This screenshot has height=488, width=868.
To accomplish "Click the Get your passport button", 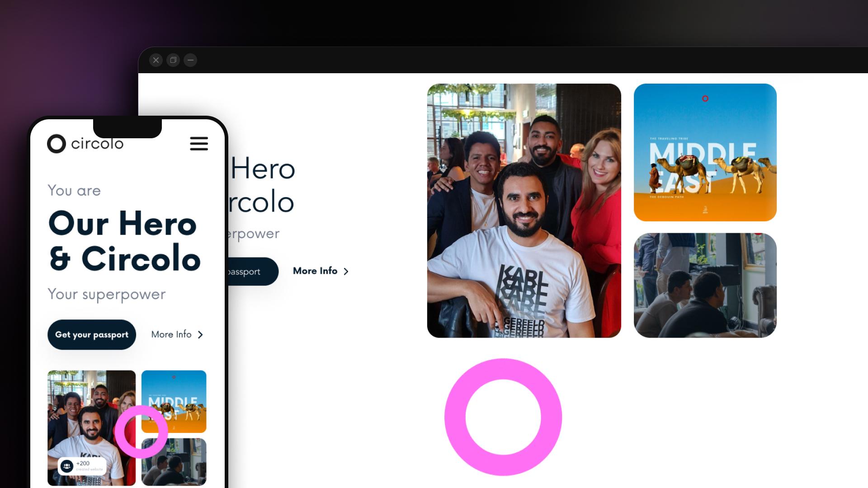I will point(91,334).
